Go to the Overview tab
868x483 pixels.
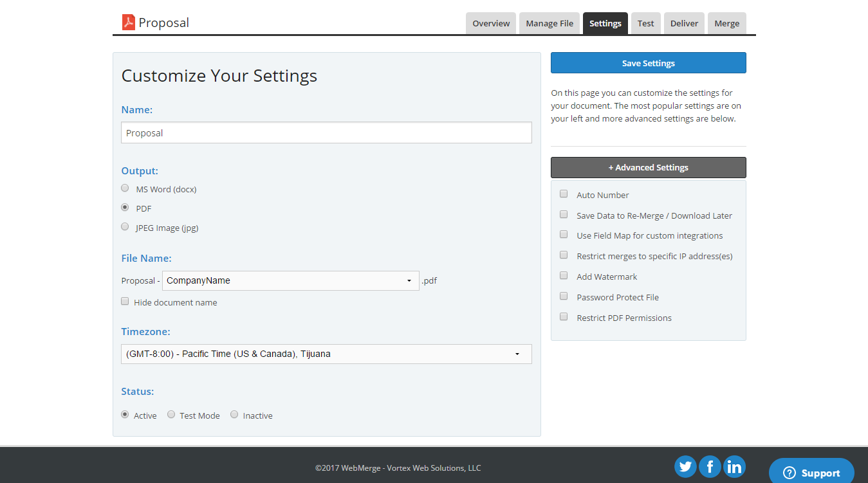[491, 23]
